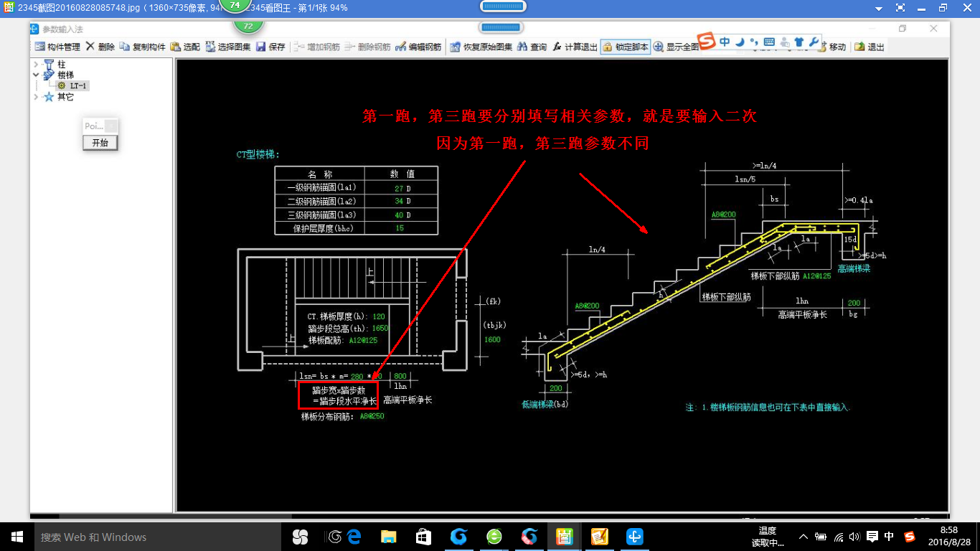This screenshot has width=980, height=551.
Task: Click the greyed 删除钢筋 toolbar button
Action: pyautogui.click(x=367, y=47)
